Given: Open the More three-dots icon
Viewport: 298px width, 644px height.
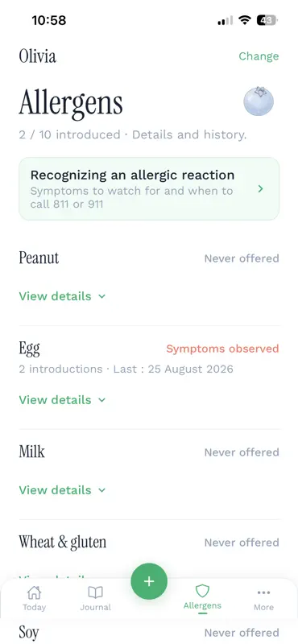Looking at the screenshot, I should (x=263, y=592).
